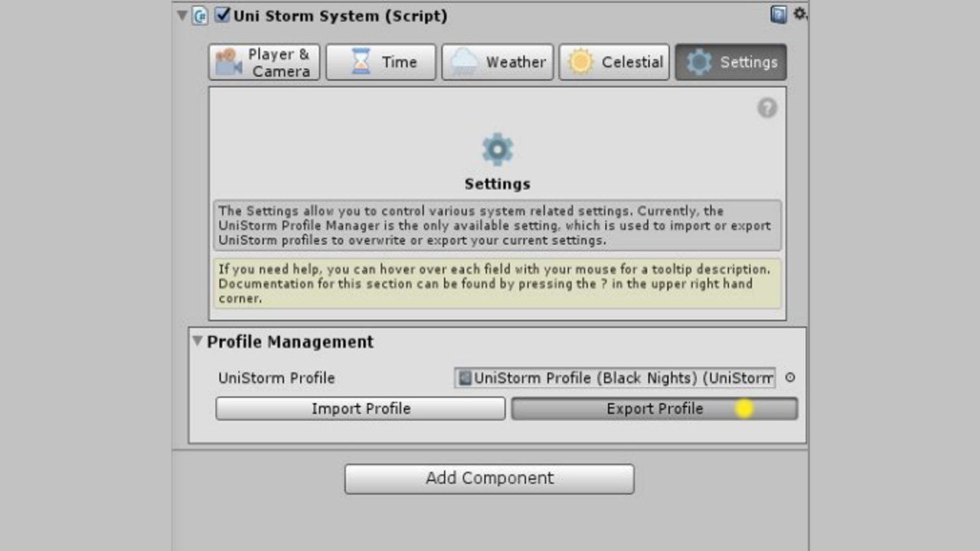Click the UniStorm Profile field label
This screenshot has width=980, height=551.
tap(276, 378)
